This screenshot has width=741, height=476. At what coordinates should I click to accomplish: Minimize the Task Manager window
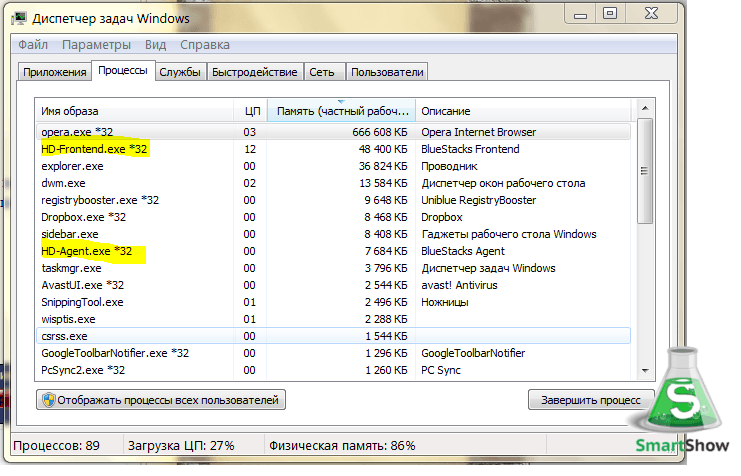(x=580, y=14)
